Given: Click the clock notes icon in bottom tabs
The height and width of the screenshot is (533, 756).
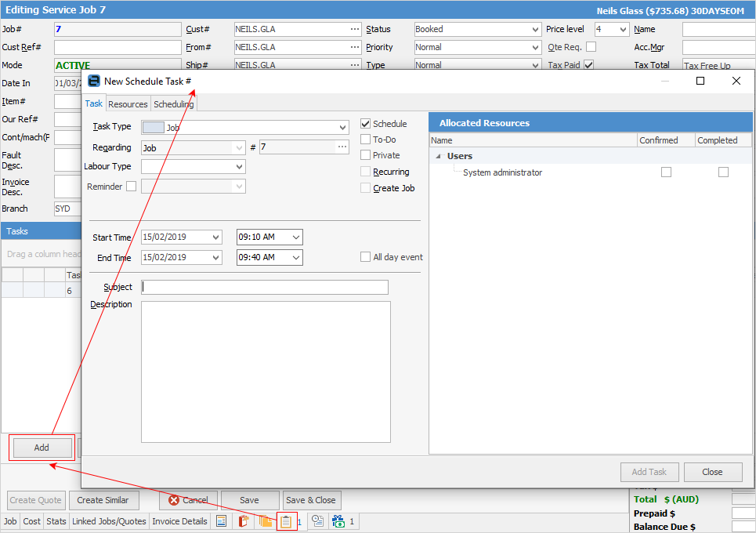Looking at the screenshot, I should coord(318,521).
